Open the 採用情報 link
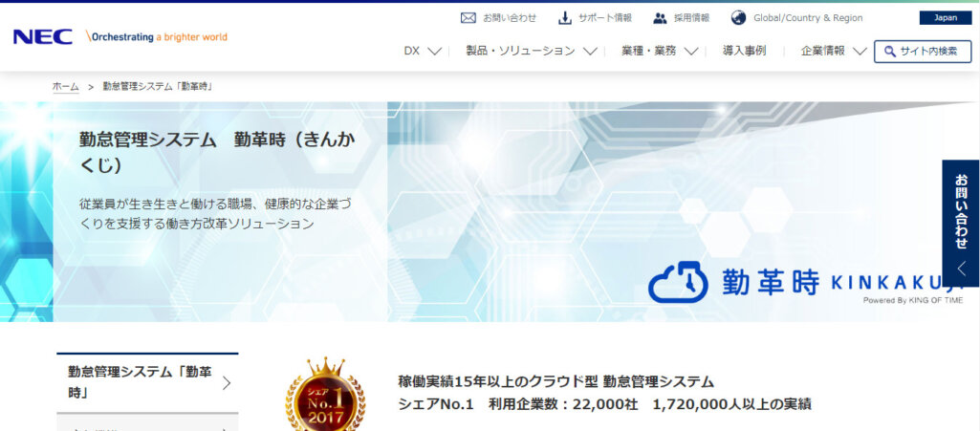Screen dimensions: 980x431 [x=692, y=18]
